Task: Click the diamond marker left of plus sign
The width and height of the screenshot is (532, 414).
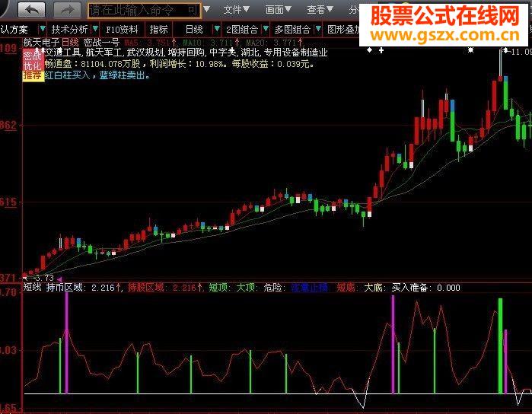Action: pos(369,50)
